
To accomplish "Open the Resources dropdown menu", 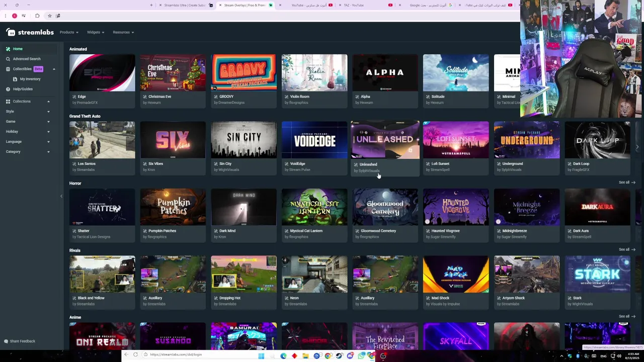I will (x=123, y=32).
